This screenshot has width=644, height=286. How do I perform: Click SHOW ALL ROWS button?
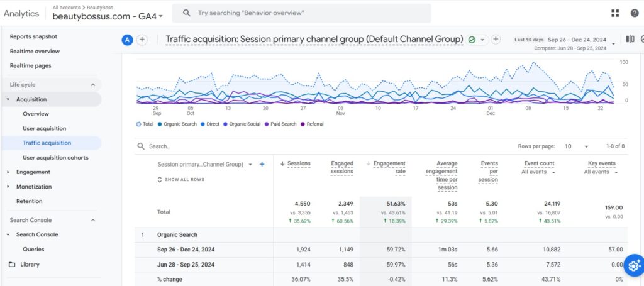point(180,180)
